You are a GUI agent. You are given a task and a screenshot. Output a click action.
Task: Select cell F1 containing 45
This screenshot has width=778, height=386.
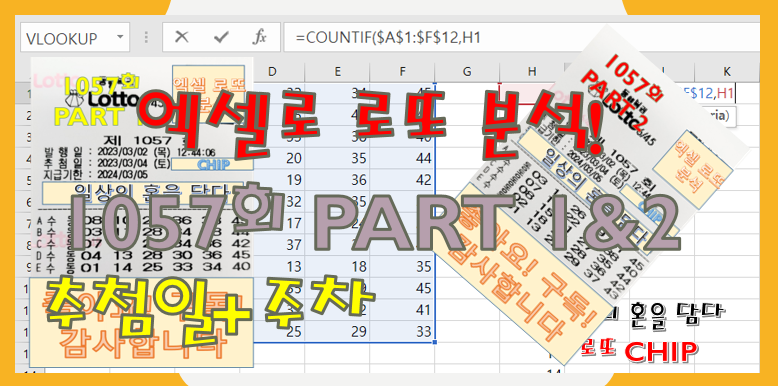tap(402, 93)
